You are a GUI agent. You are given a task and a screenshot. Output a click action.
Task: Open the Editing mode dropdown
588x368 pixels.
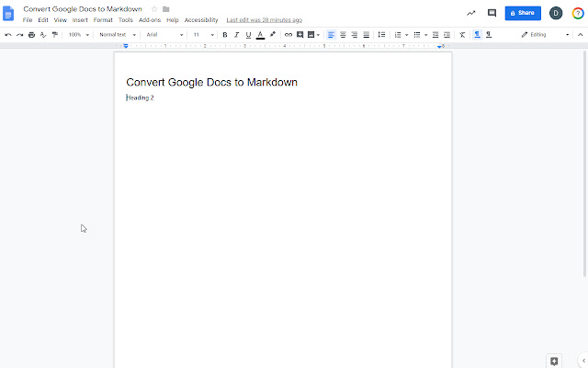(x=545, y=35)
